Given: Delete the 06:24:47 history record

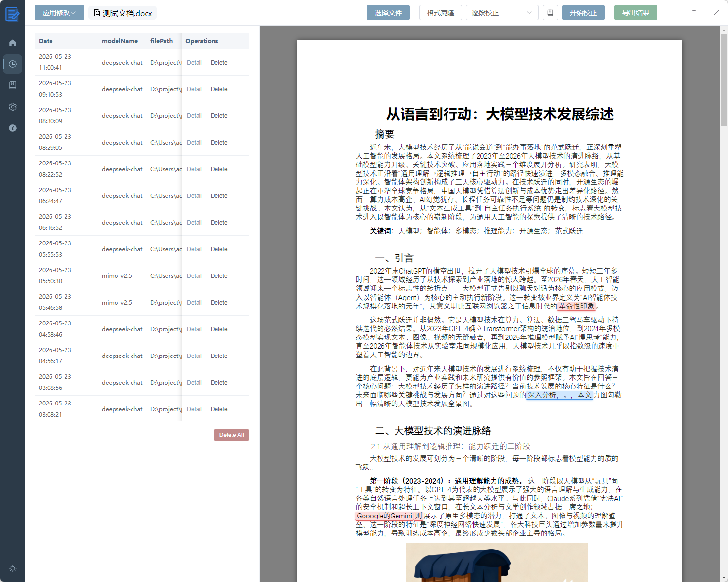Looking at the screenshot, I should pyautogui.click(x=219, y=196).
